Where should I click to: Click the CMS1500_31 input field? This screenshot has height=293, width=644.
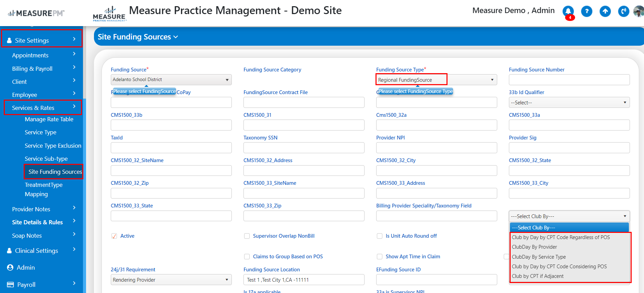tap(304, 125)
